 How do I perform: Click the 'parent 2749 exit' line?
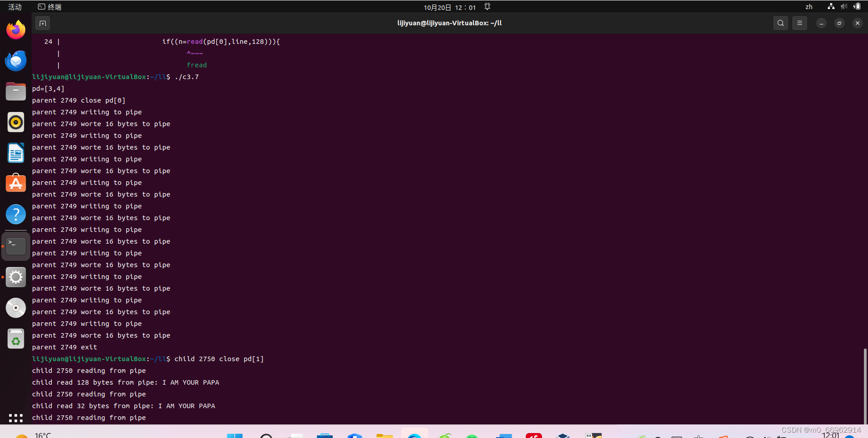[x=65, y=347]
